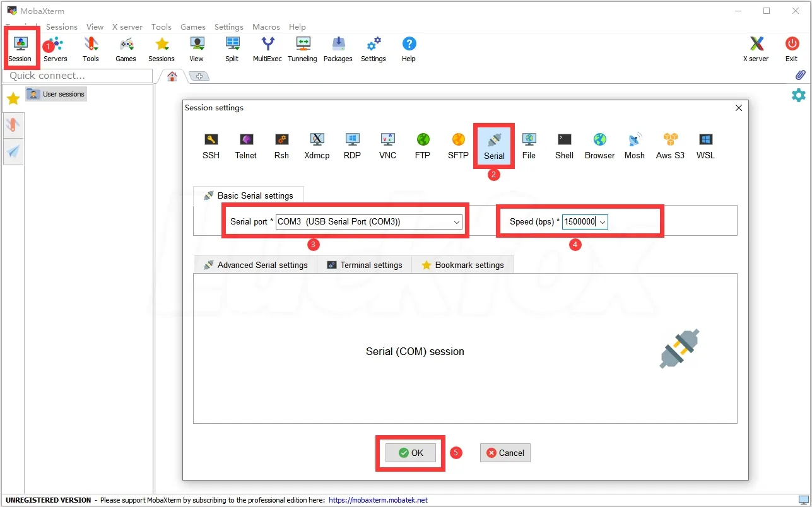Image resolution: width=812 pixels, height=507 pixels.
Task: Confirm session with the OK button
Action: (411, 453)
